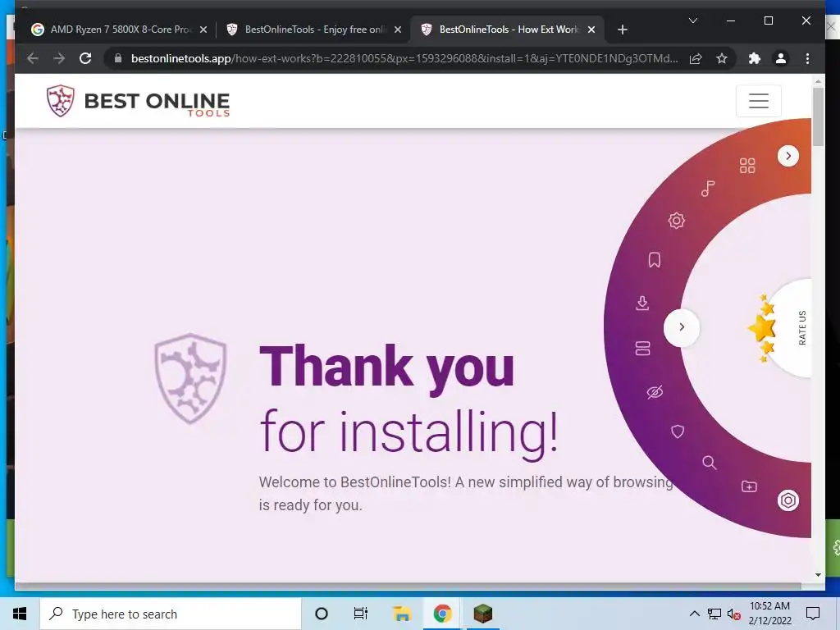Click the concentric circles icon on the wheel
Image resolution: width=840 pixels, height=630 pixels.
click(x=788, y=500)
